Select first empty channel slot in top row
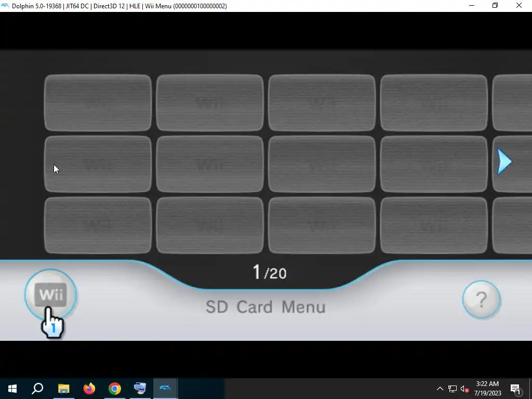 coord(98,103)
